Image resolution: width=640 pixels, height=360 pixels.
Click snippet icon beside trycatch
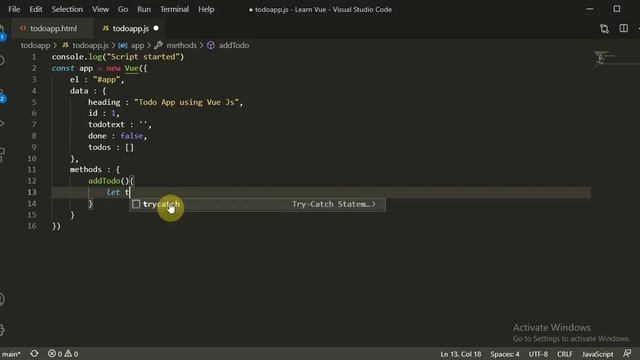point(136,204)
